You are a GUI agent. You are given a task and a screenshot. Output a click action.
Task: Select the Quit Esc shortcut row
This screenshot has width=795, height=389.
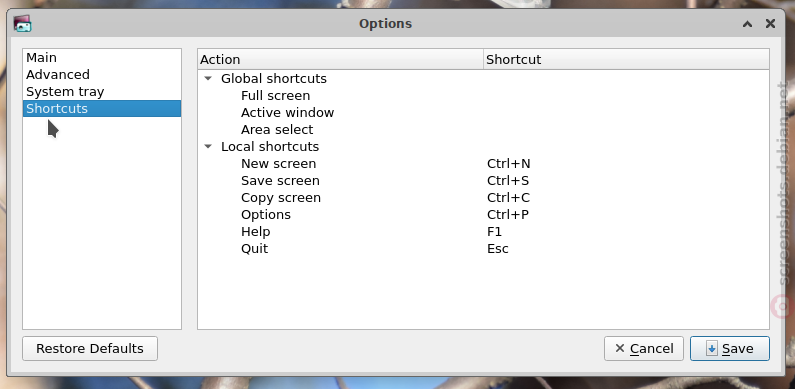tap(483, 249)
